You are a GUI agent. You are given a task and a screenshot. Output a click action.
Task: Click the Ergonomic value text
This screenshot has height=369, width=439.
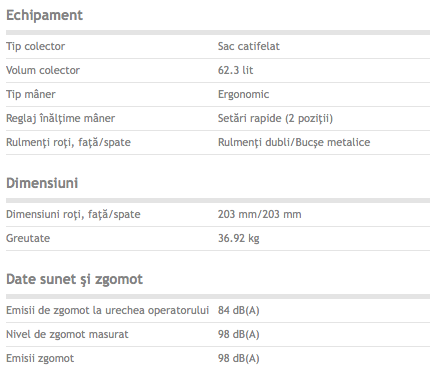[243, 94]
